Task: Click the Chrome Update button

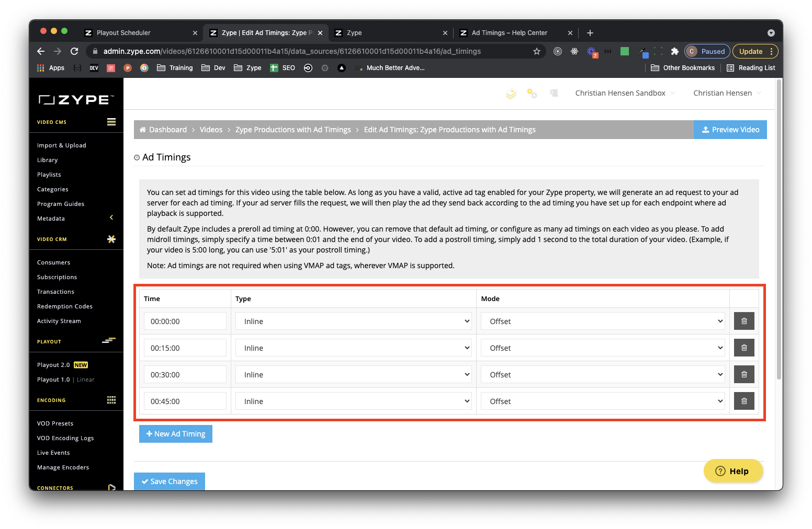Action: [x=755, y=51]
